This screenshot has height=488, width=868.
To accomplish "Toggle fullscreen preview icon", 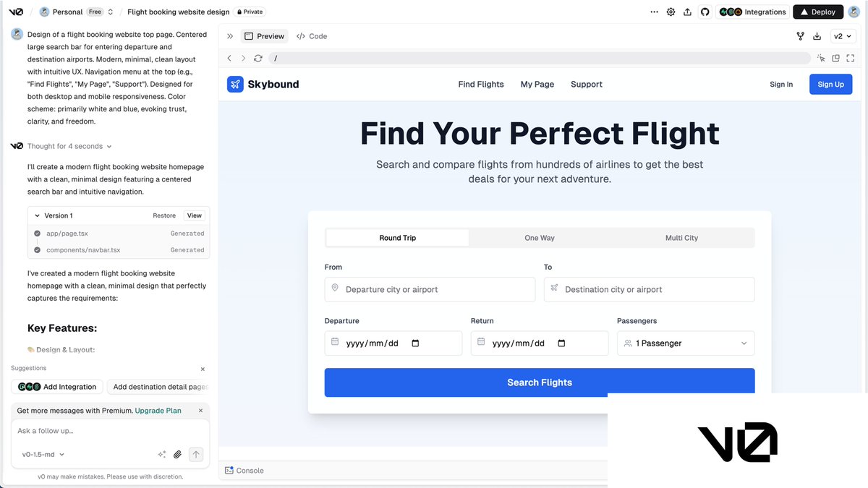I will pyautogui.click(x=851, y=59).
